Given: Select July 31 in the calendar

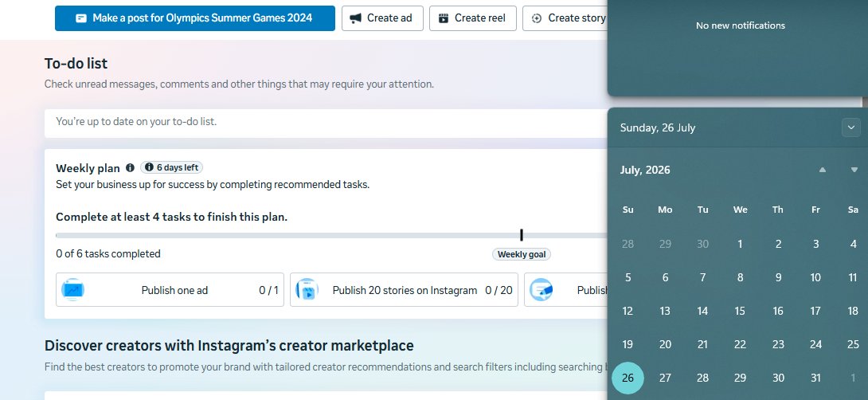Looking at the screenshot, I should (x=816, y=378).
